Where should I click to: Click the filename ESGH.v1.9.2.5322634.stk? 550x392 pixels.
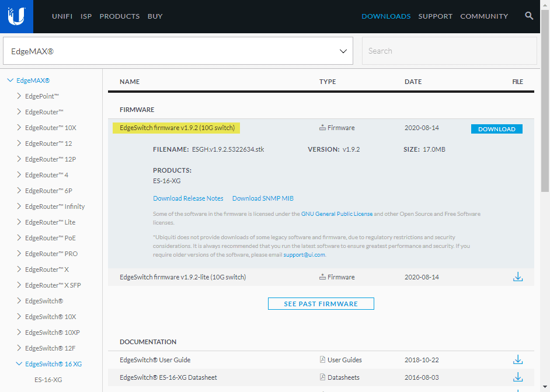point(228,149)
